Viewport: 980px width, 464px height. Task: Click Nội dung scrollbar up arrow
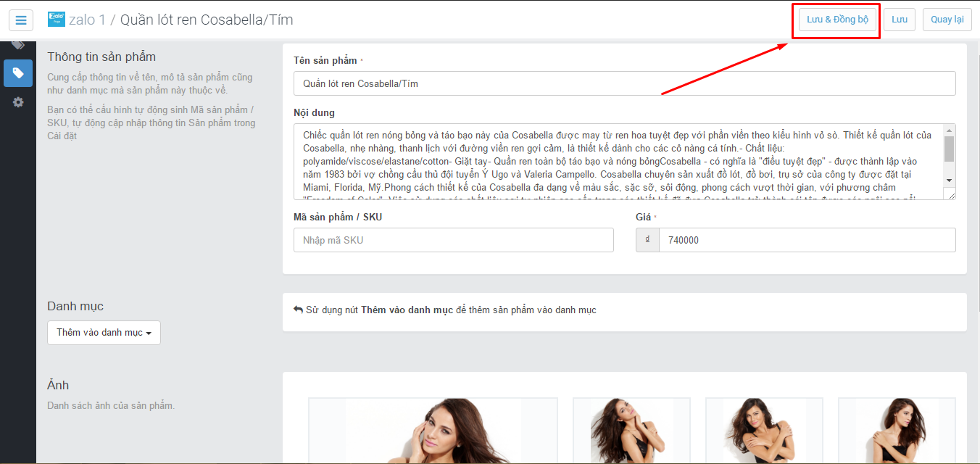949,130
